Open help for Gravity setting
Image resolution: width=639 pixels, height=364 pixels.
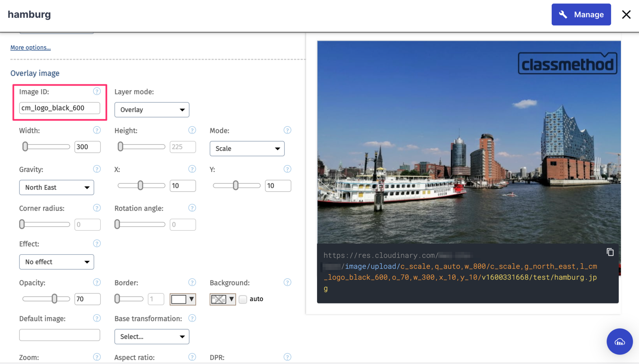tap(97, 169)
